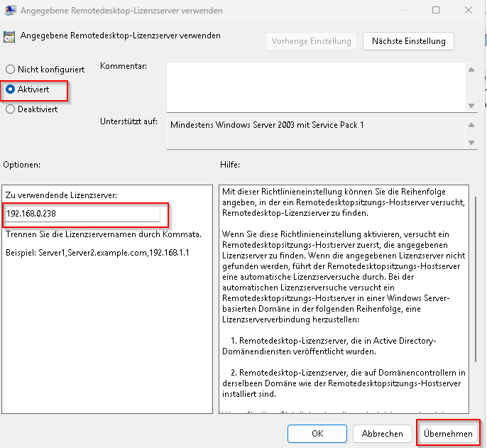The image size is (487, 448).
Task: Choose the 'Aktiviert' radio button
Action: [11, 89]
